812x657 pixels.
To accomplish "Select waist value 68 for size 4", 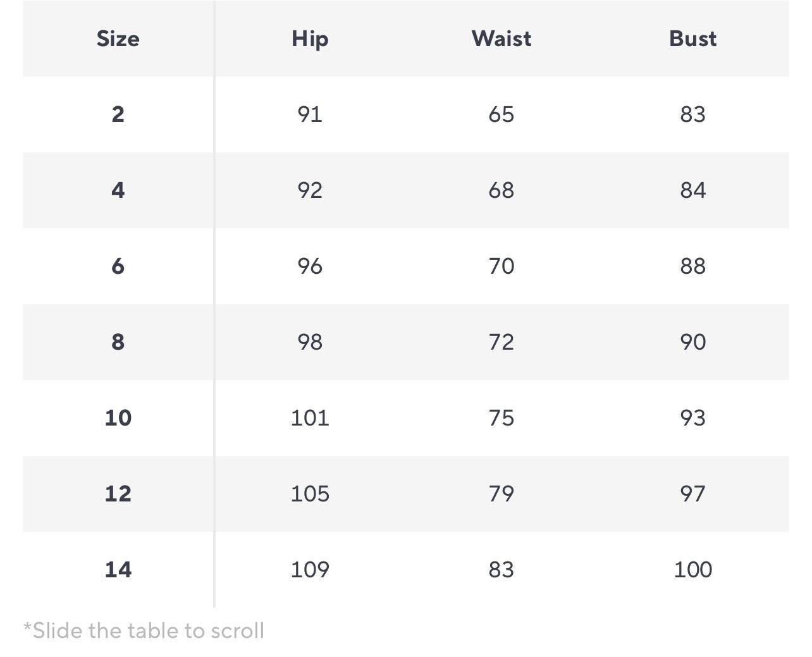I will (x=501, y=190).
